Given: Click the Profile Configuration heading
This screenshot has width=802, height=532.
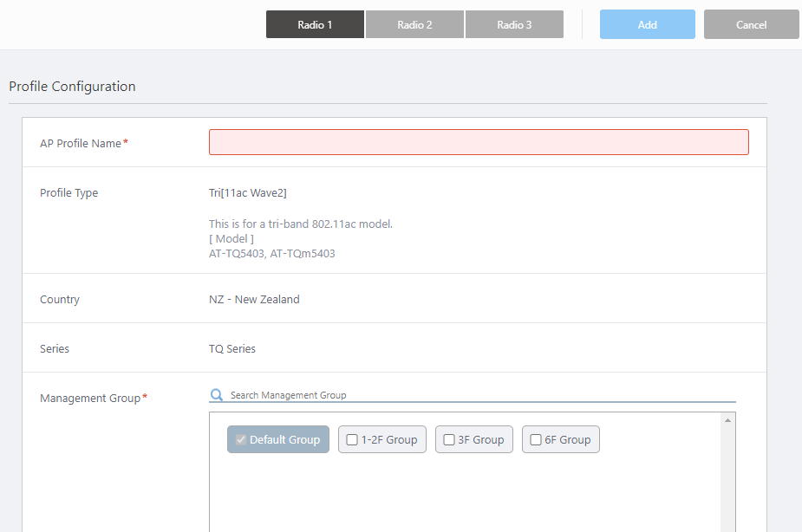Looking at the screenshot, I should (x=72, y=87).
